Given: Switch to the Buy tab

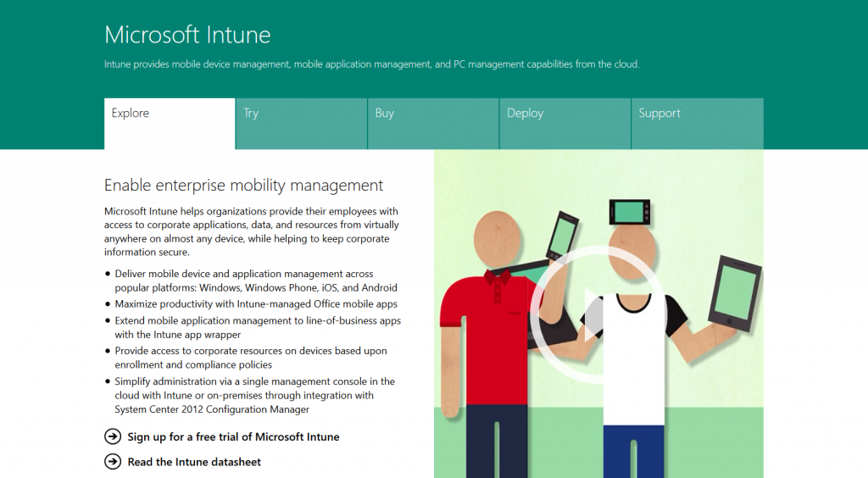Looking at the screenshot, I should point(433,124).
